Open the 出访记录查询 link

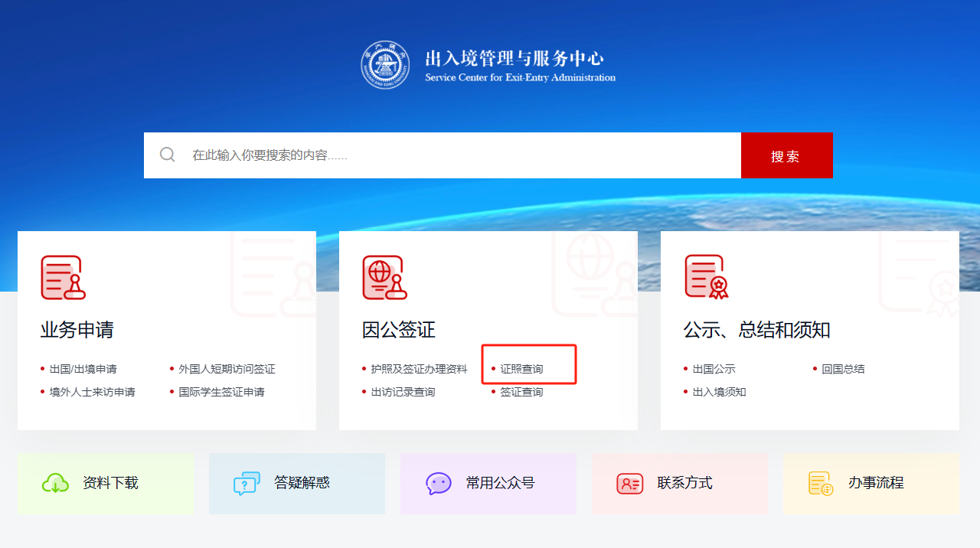point(403,392)
